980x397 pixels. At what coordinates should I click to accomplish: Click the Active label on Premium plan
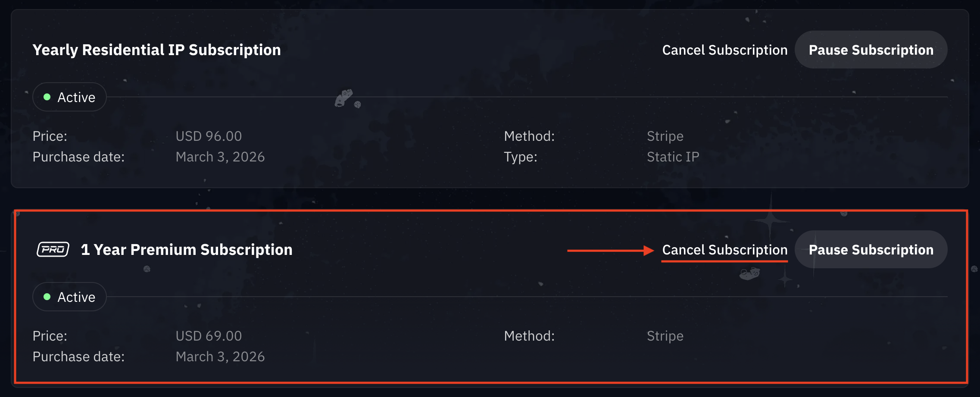click(76, 297)
